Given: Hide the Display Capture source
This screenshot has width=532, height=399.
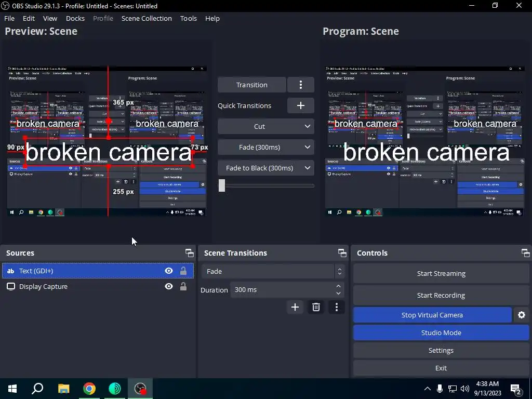Looking at the screenshot, I should pyautogui.click(x=169, y=286).
